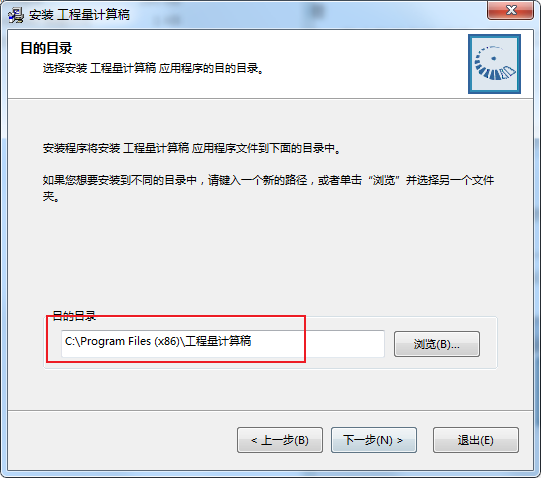The image size is (541, 478).
Task: Click the blue setup logo image in the header
Action: tap(494, 64)
